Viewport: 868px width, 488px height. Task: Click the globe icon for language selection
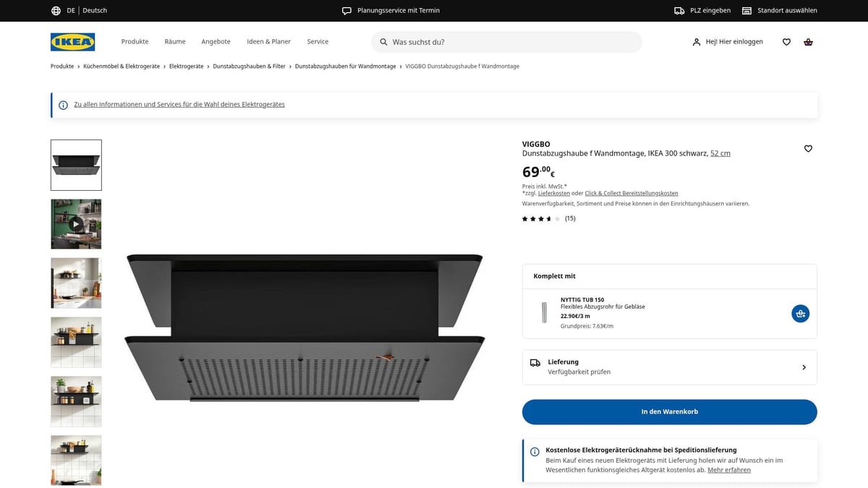[55, 10]
